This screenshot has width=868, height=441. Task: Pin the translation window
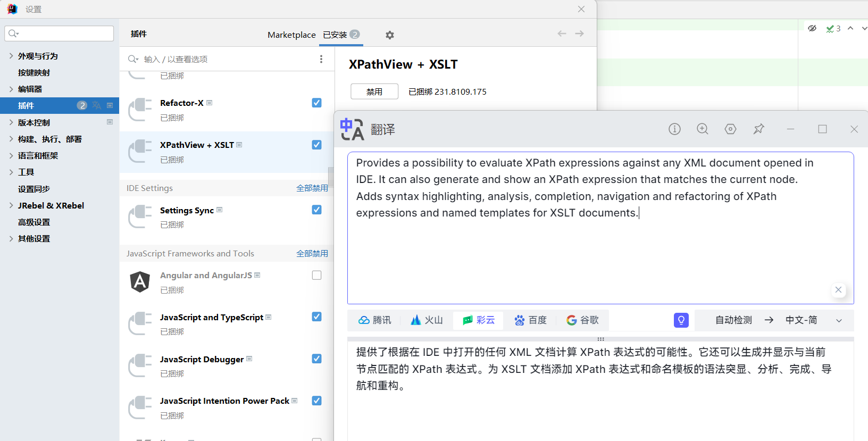759,129
